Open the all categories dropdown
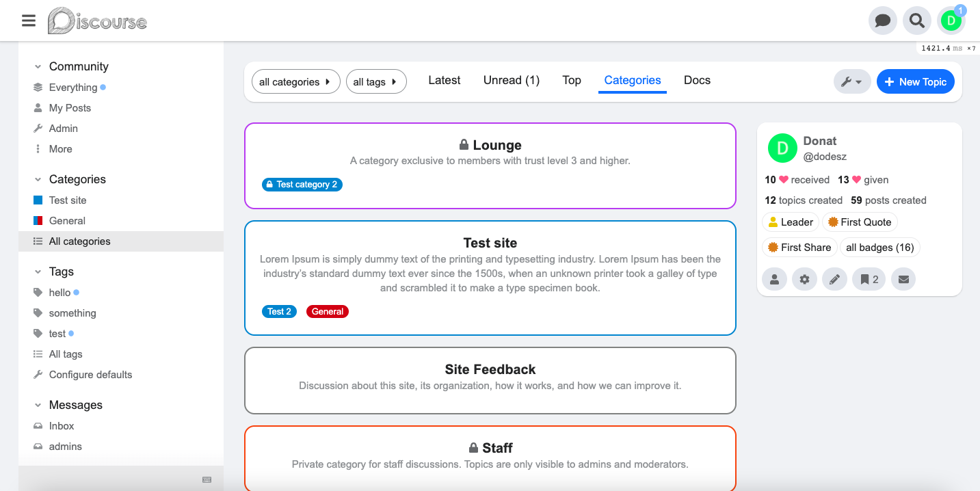Viewport: 980px width, 491px height. coord(295,82)
